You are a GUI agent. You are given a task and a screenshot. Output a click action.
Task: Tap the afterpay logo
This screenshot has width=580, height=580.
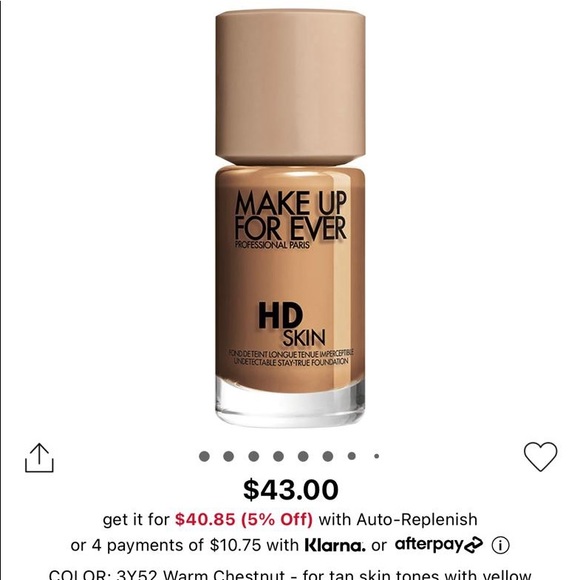(x=439, y=545)
